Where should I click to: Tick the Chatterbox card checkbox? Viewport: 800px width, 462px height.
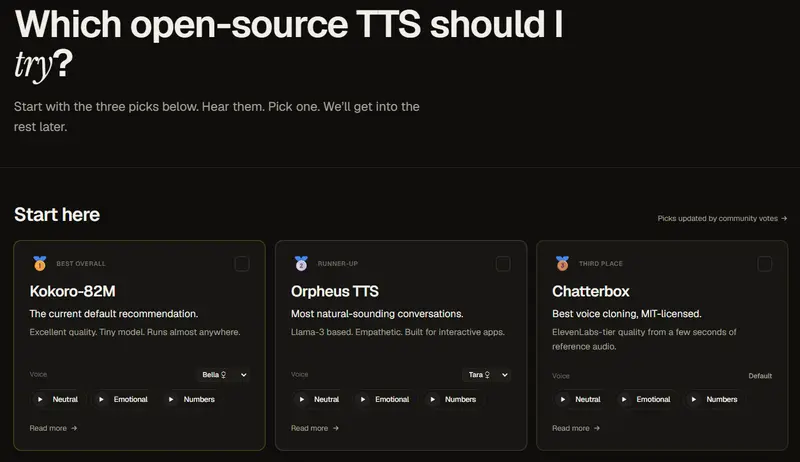coord(764,264)
